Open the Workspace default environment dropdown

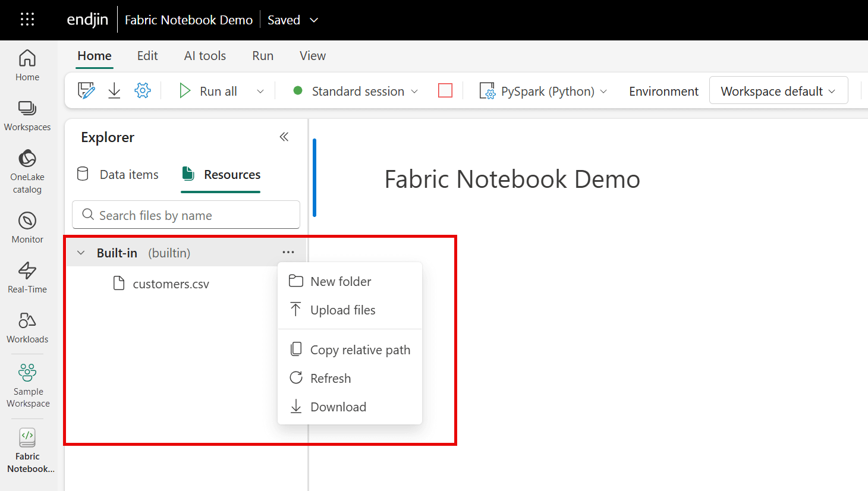point(778,91)
